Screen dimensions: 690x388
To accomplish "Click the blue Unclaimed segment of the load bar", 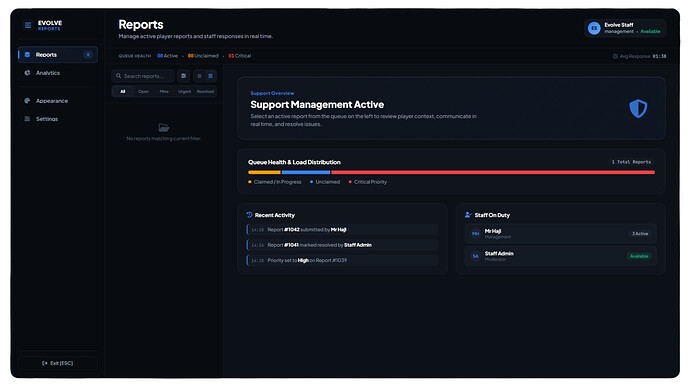I will [x=306, y=172].
